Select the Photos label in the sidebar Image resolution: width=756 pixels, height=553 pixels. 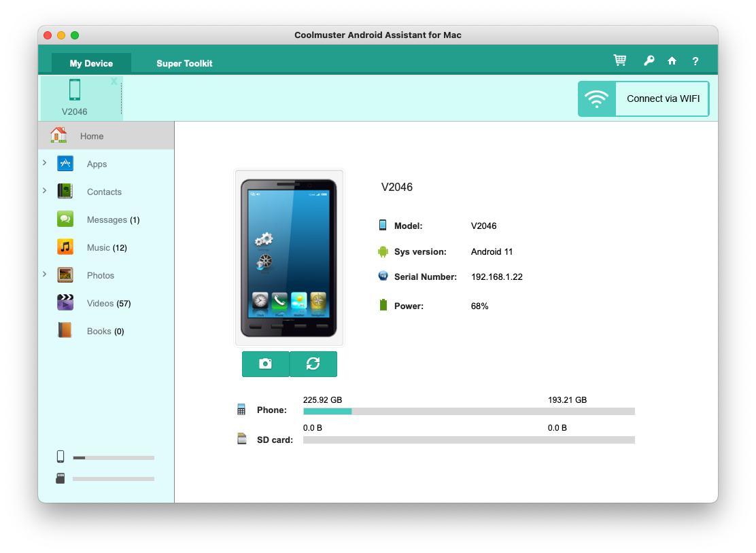click(x=101, y=276)
